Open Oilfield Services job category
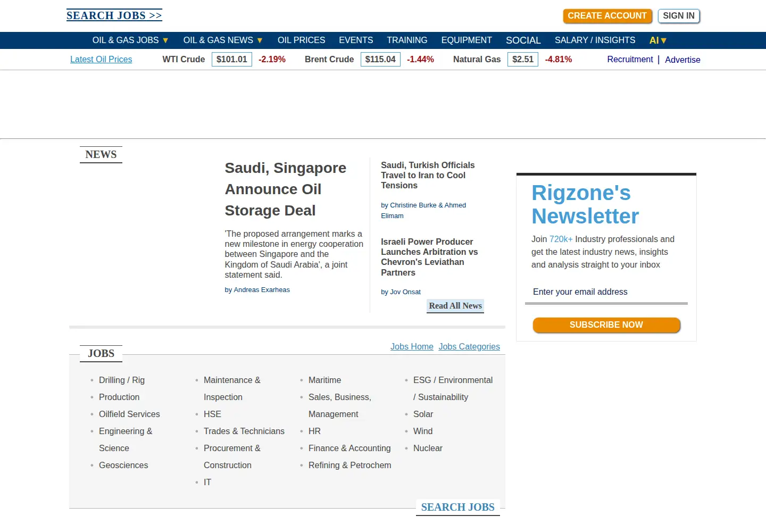This screenshot has height=532, width=766. pyautogui.click(x=129, y=414)
